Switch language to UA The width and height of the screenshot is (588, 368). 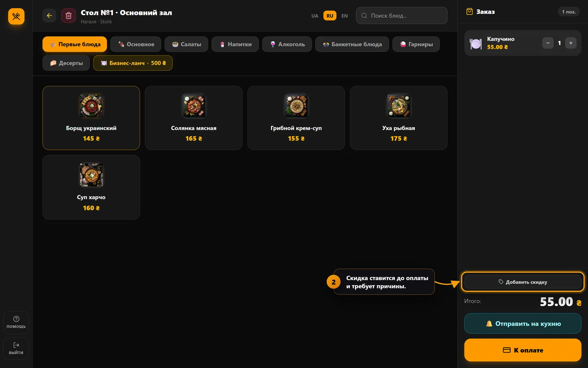tap(315, 16)
